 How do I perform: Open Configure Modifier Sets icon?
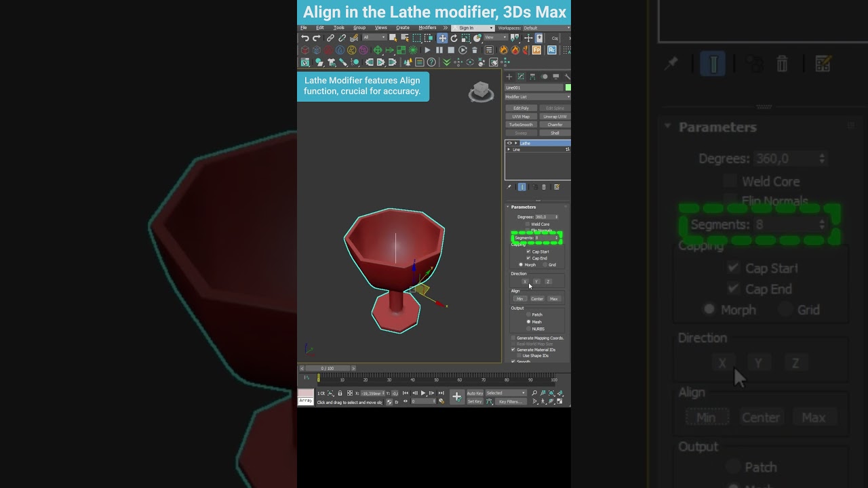(x=557, y=187)
